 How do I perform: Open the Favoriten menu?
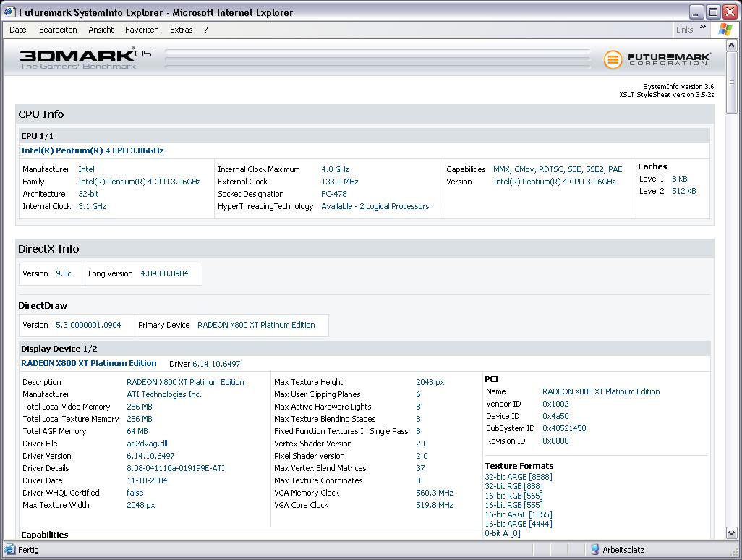coord(142,30)
